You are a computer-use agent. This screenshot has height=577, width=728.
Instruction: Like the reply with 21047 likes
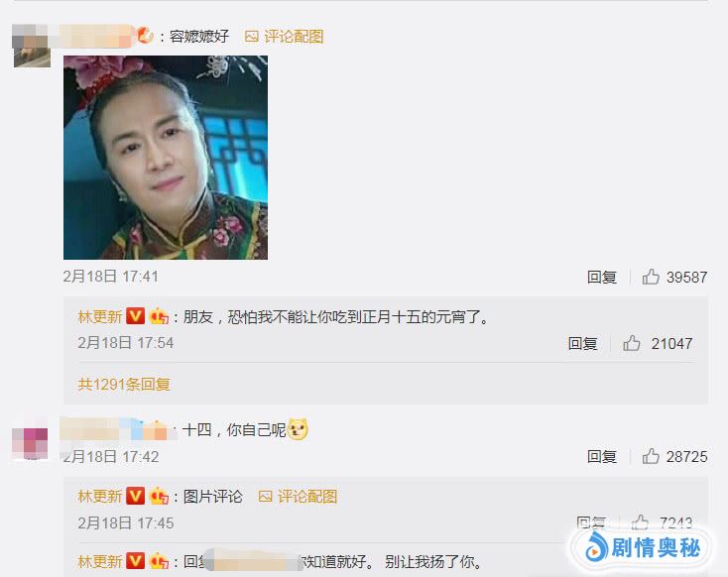[x=632, y=343]
